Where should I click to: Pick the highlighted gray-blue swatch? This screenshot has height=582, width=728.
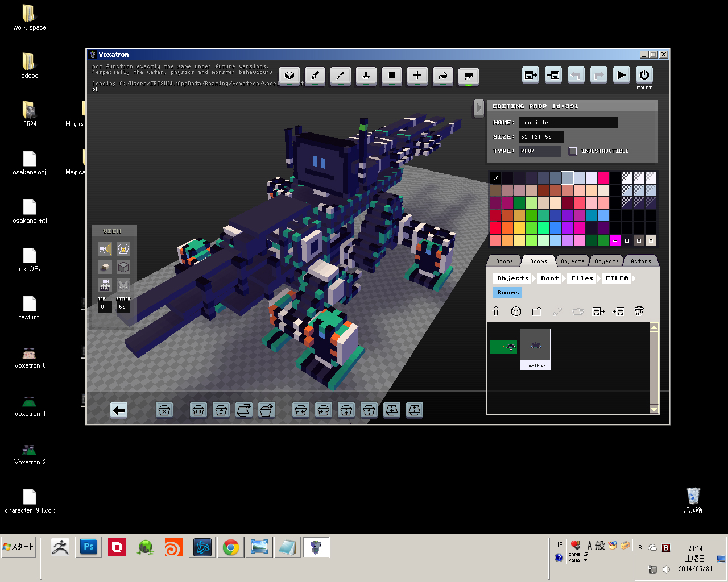click(x=567, y=178)
